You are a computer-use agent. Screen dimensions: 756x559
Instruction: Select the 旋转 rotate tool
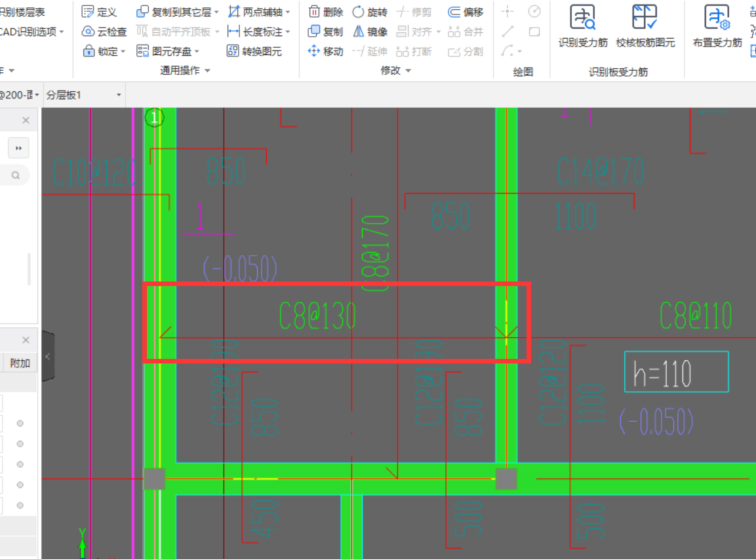click(370, 12)
